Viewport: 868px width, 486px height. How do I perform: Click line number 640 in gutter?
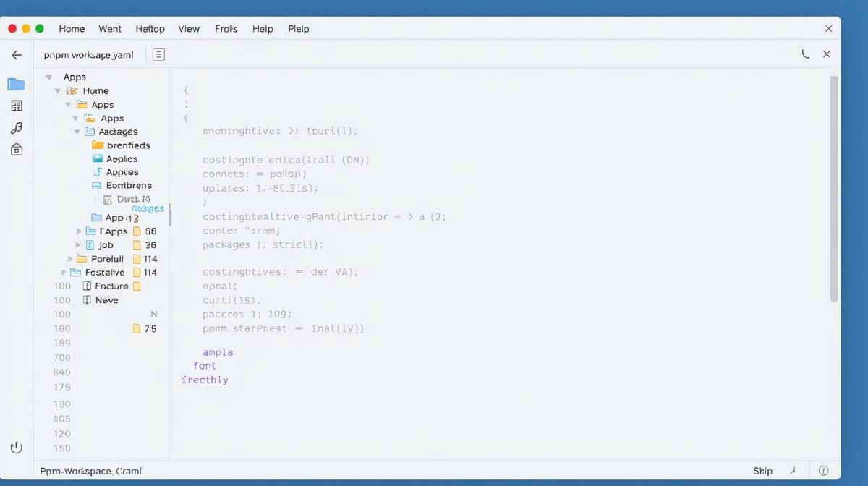pos(62,372)
